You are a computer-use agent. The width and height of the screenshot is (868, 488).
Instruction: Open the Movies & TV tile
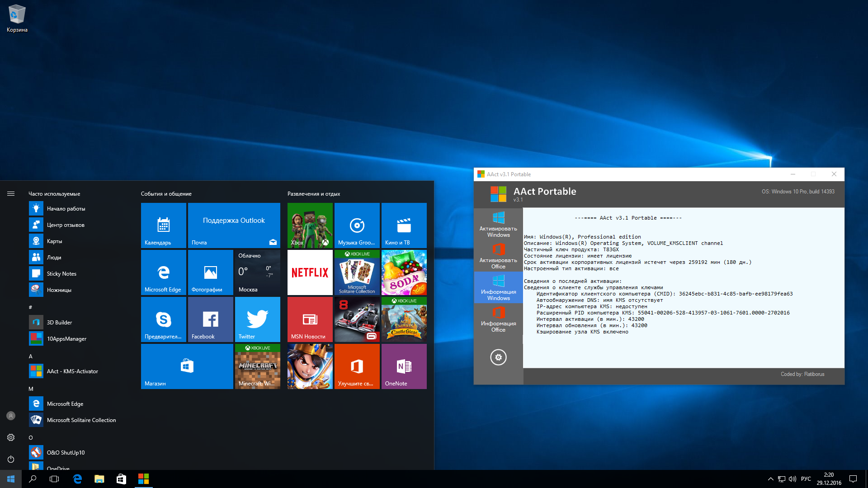[x=404, y=225]
